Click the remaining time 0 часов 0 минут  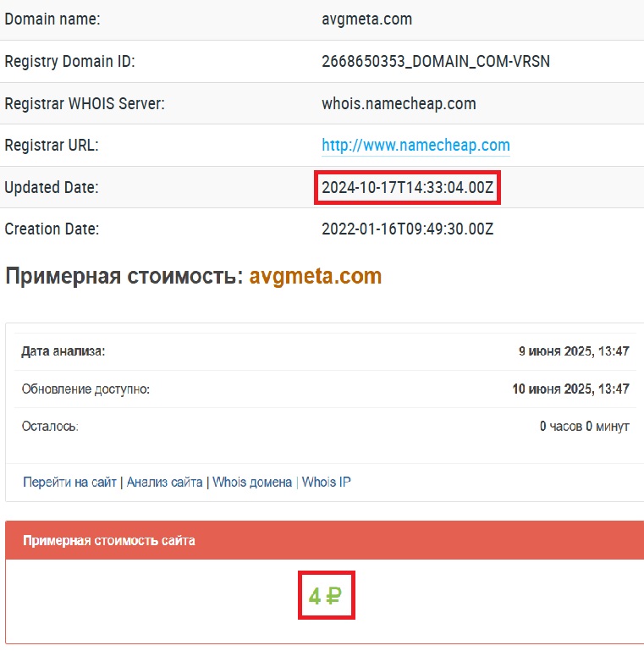(x=584, y=427)
